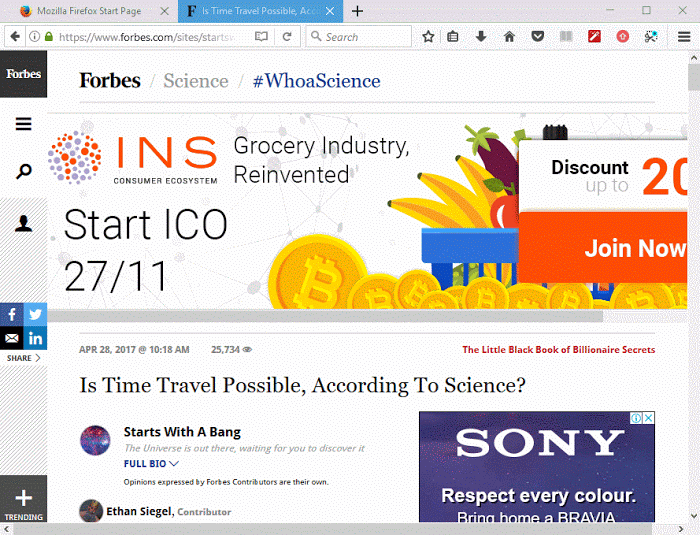700x535 pixels.
Task: Go back with the browser back arrow
Action: tap(15, 36)
